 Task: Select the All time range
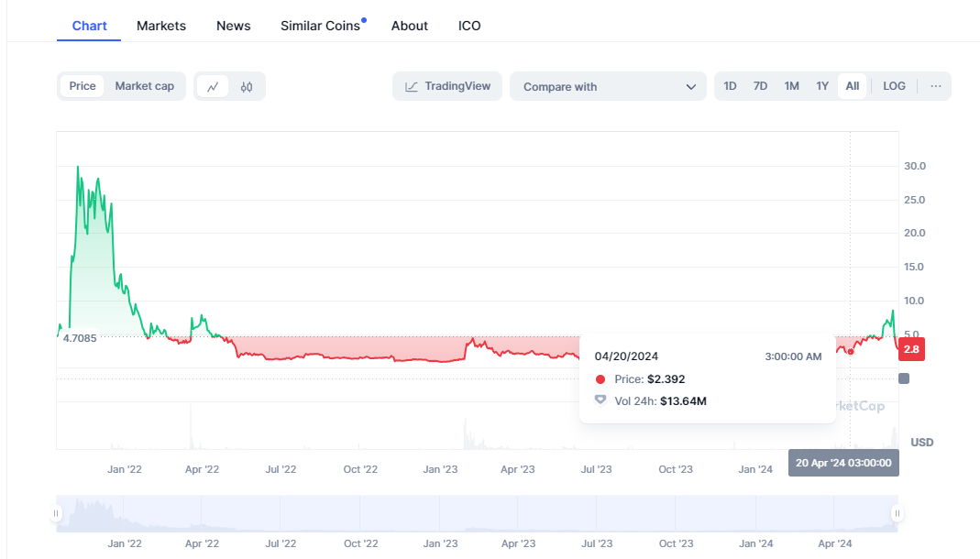point(853,86)
